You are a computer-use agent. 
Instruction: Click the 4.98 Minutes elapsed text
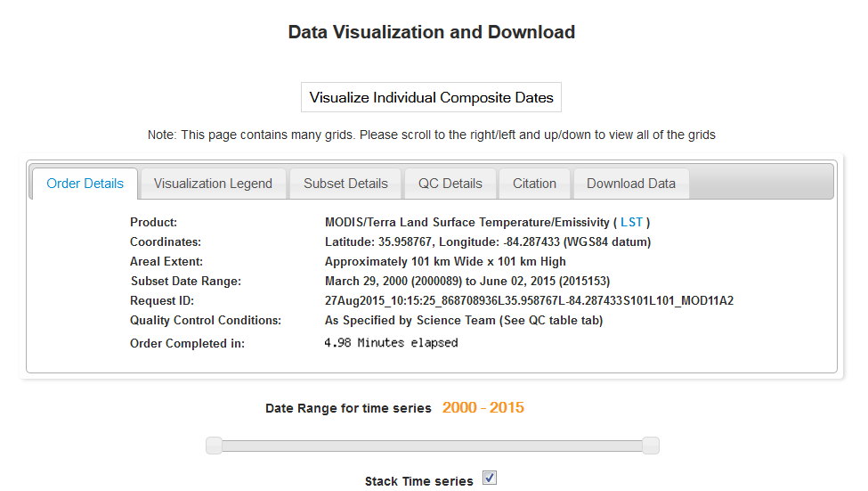[x=391, y=342]
